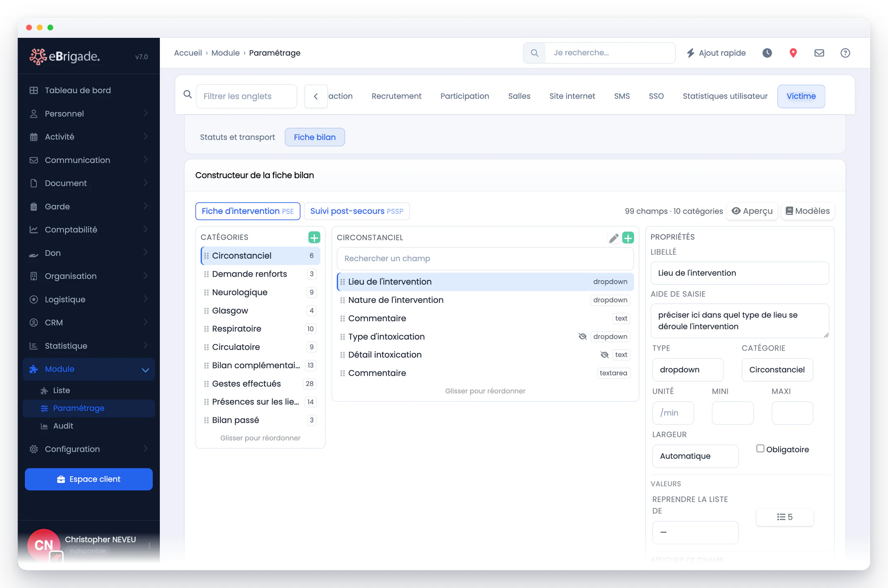Open the help question mark icon
Screen dimensions: 888x588
[845, 53]
